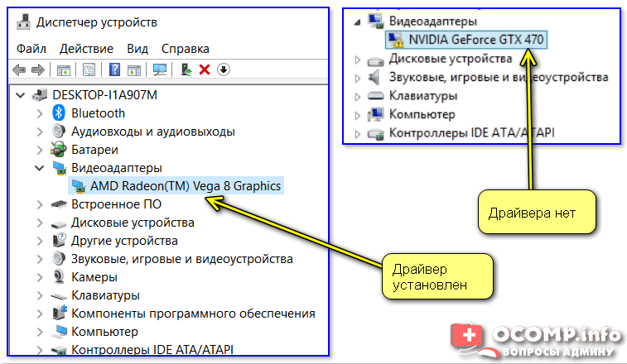Viewport: 627px width, 364px height.
Task: Click the Update driver toolbar icon
Action: (x=186, y=70)
